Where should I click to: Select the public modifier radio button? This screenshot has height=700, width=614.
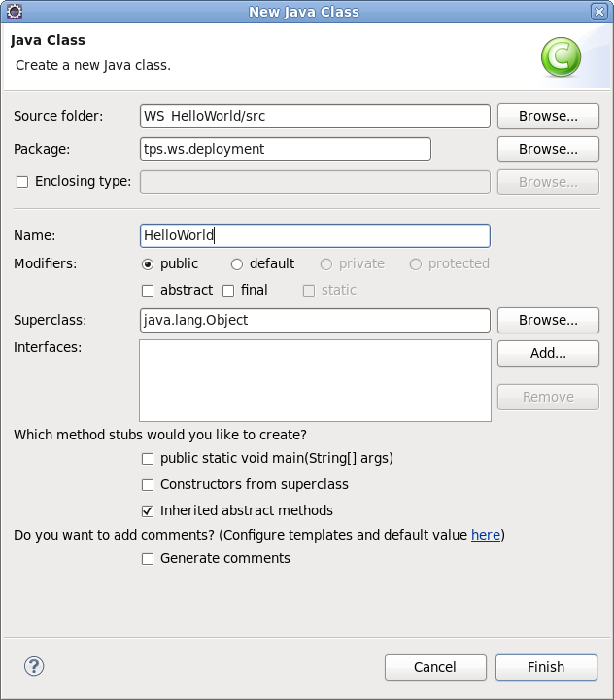[148, 264]
